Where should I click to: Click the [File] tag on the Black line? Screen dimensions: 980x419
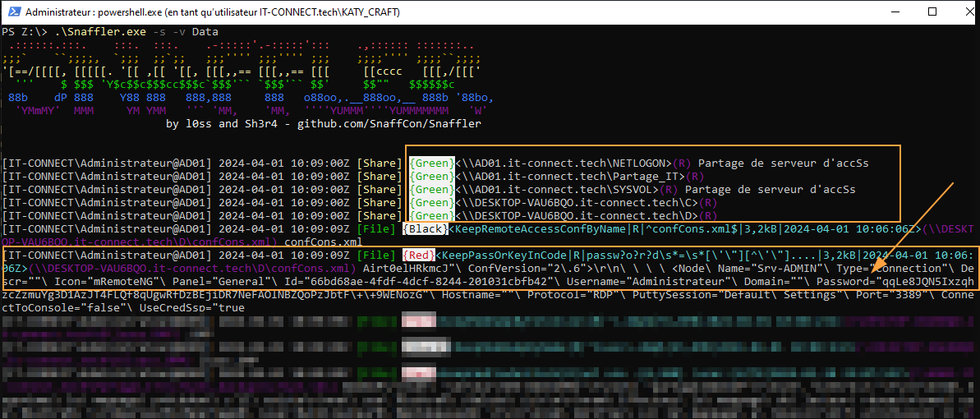pyautogui.click(x=375, y=229)
